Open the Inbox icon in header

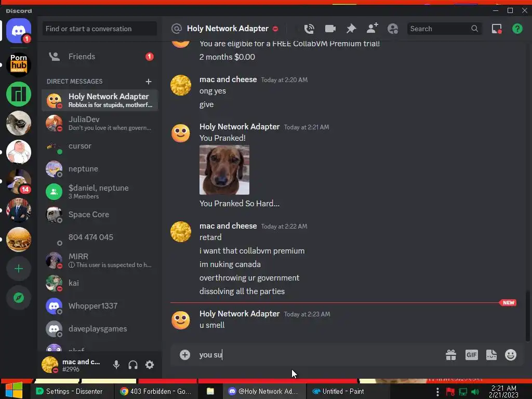(497, 29)
